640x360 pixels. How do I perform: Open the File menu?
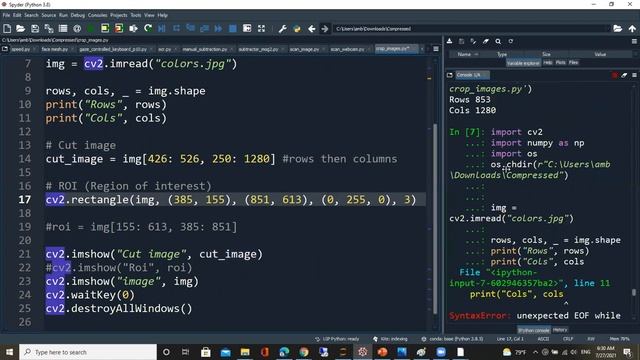coord(6,15)
